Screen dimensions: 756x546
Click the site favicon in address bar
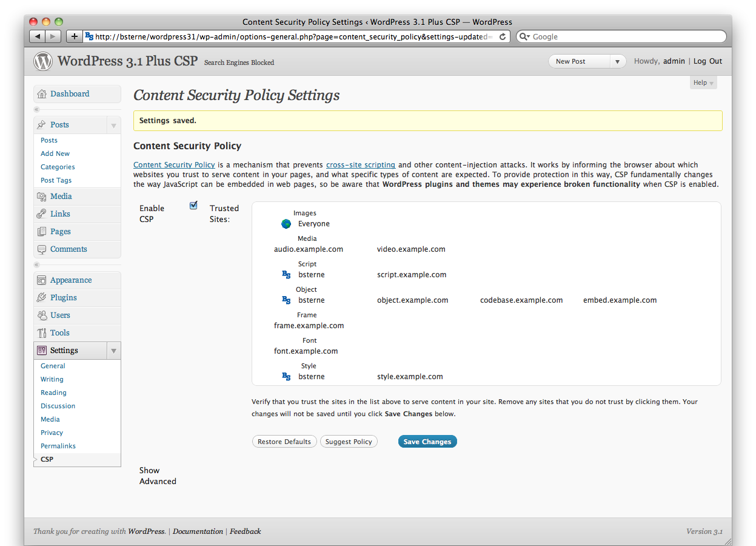tap(89, 36)
